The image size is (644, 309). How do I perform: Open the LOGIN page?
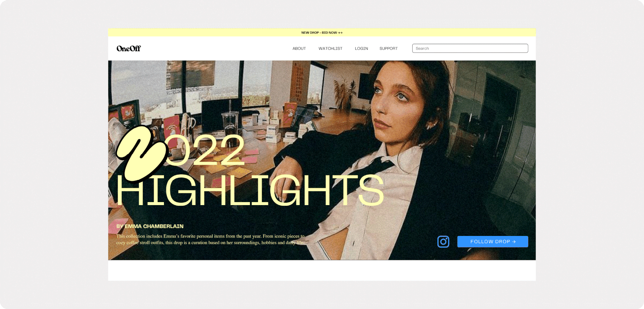click(361, 49)
